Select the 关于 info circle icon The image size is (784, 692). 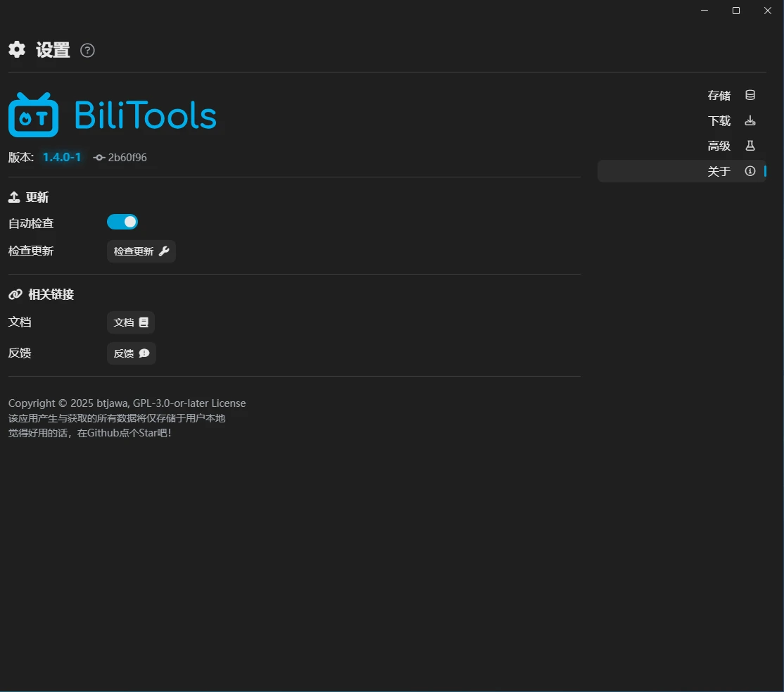coord(750,171)
